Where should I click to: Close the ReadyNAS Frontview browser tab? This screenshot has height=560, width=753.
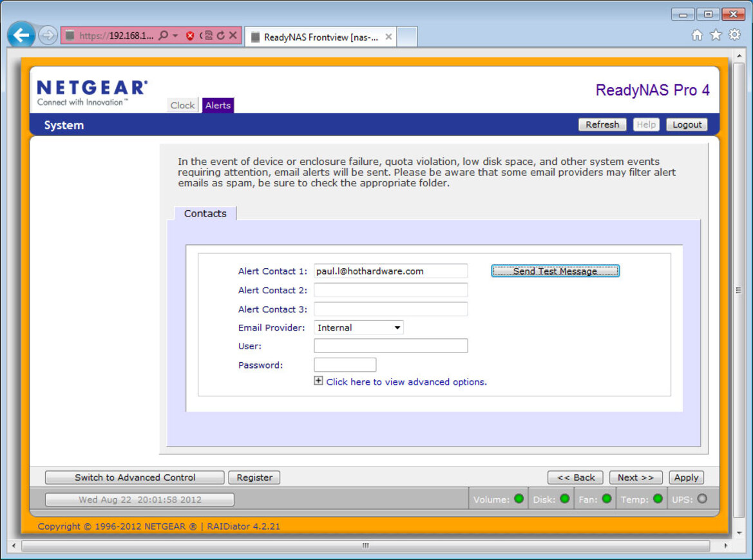tap(388, 37)
